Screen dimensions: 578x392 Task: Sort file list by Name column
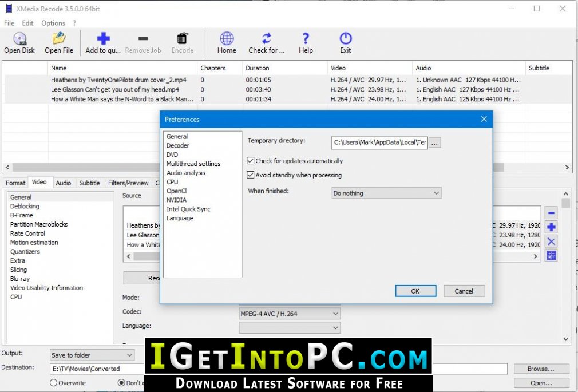122,68
